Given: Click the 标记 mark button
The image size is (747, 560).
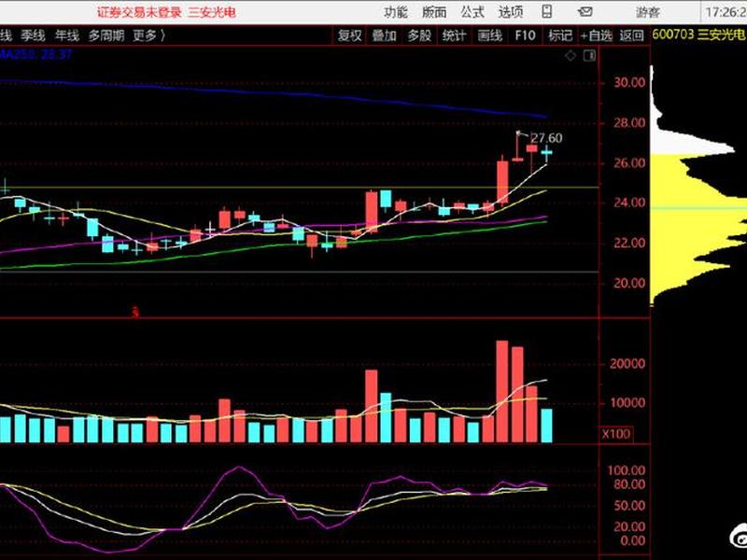Looking at the screenshot, I should click(x=559, y=35).
